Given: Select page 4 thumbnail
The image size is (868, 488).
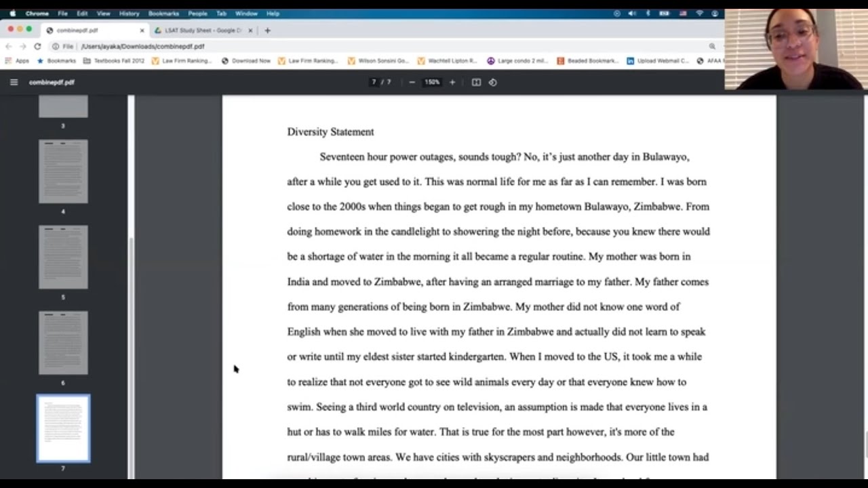Looking at the screenshot, I should tap(63, 171).
